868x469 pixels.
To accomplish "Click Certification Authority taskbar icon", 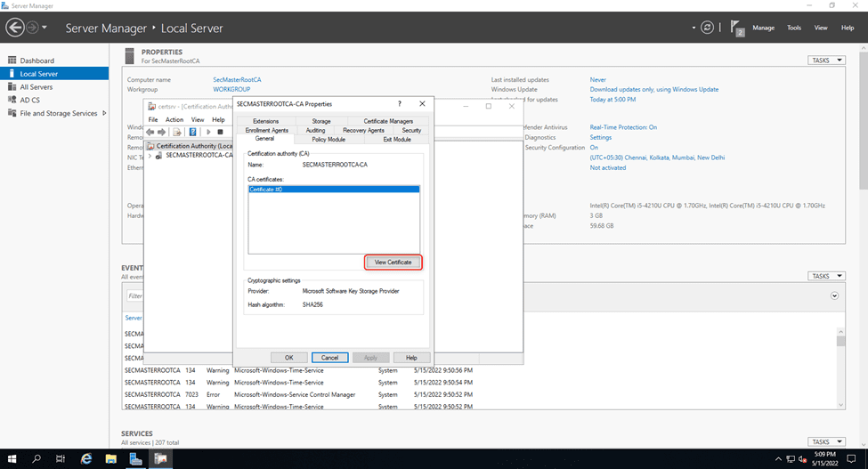I will (160, 459).
